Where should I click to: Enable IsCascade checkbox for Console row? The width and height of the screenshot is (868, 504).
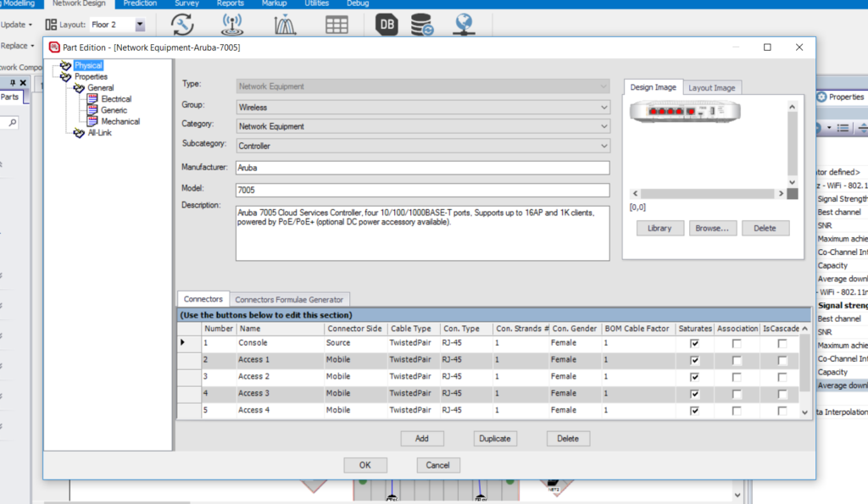coord(782,344)
